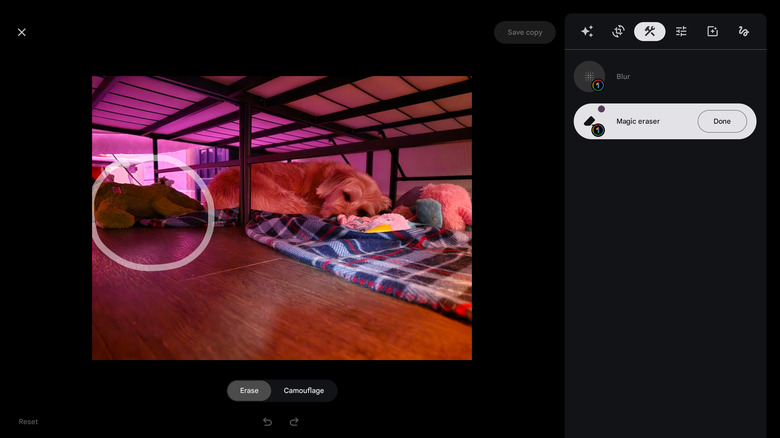Open the Adjust sliders tab
The height and width of the screenshot is (438, 780).
[x=681, y=31]
